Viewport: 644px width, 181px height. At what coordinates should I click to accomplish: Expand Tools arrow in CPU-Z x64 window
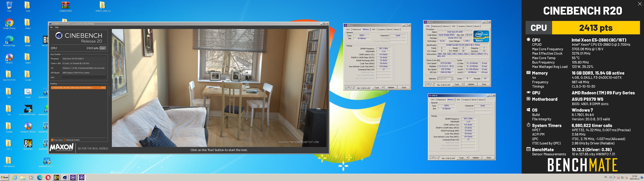click(467, 158)
